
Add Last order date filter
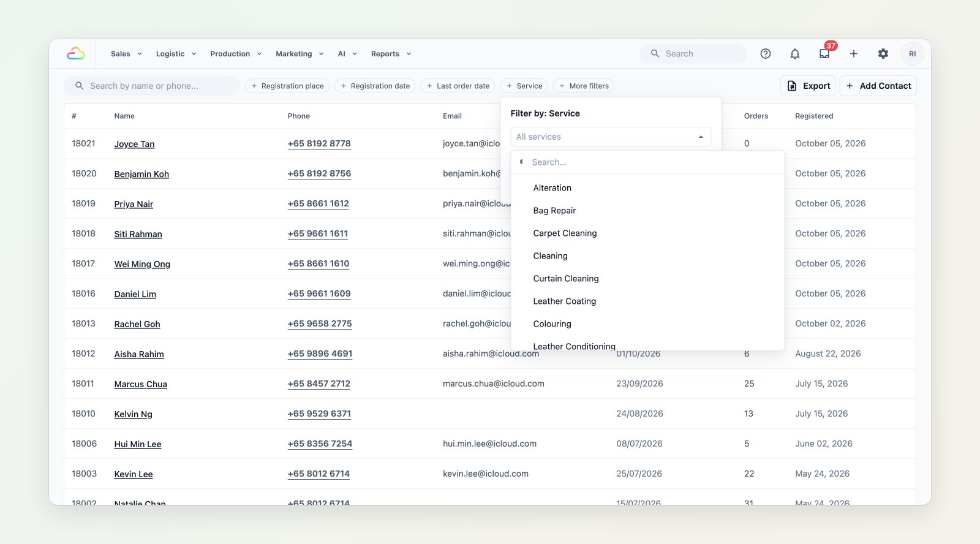click(458, 86)
